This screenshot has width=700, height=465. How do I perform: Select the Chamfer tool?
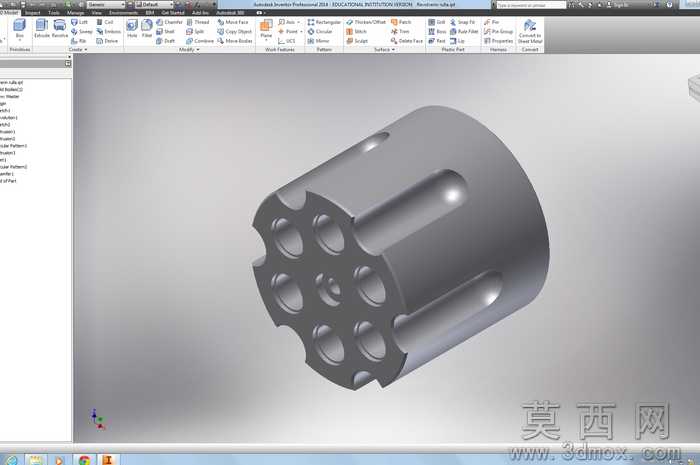coord(169,22)
